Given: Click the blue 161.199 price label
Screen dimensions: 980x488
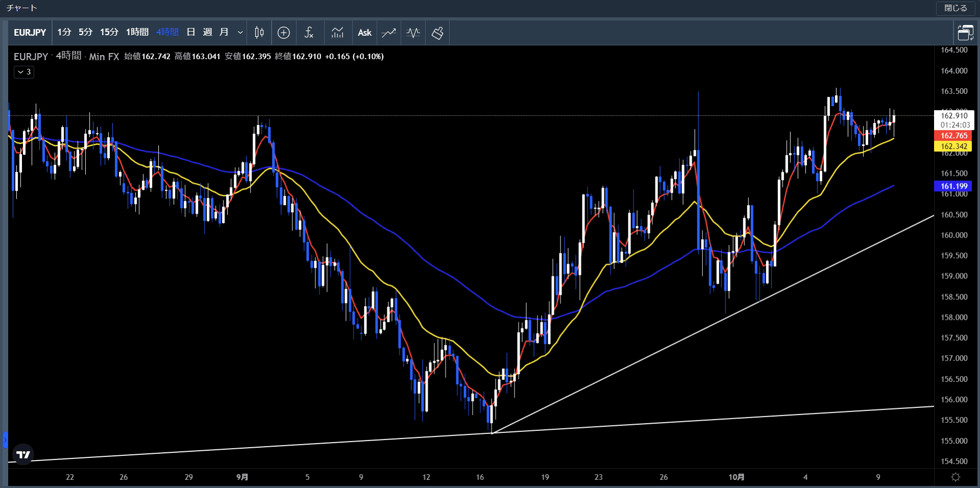Looking at the screenshot, I should pos(953,186).
